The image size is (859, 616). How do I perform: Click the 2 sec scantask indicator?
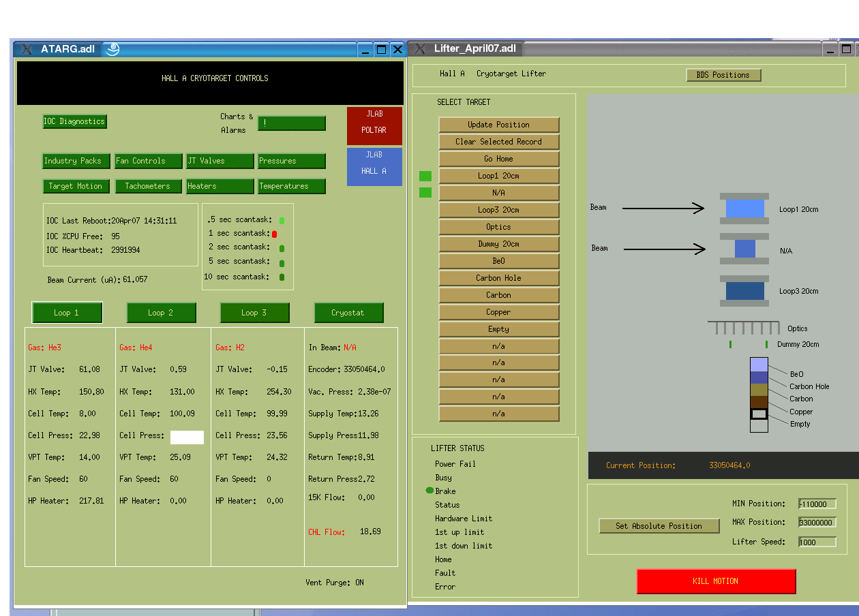point(282,249)
